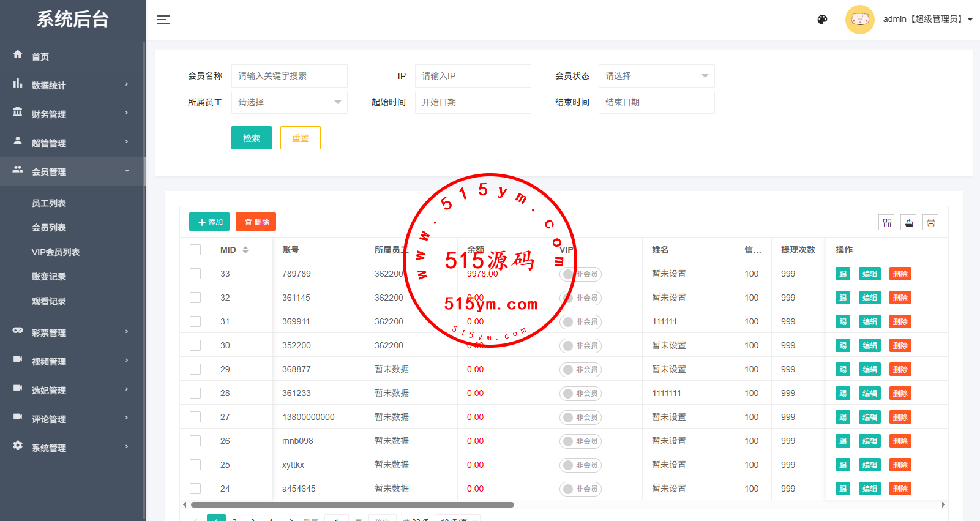Toggle VIP switch for account 789789
This screenshot has height=521, width=980.
[x=580, y=274]
